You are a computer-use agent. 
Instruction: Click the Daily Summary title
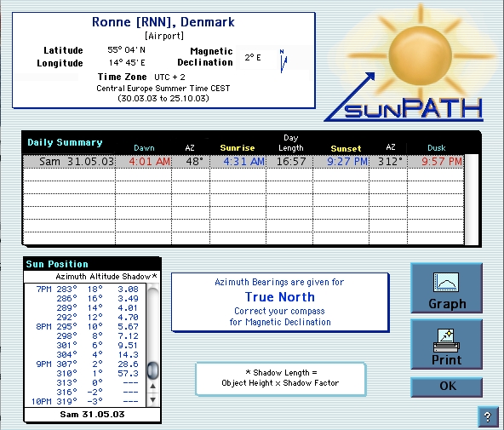pos(65,142)
